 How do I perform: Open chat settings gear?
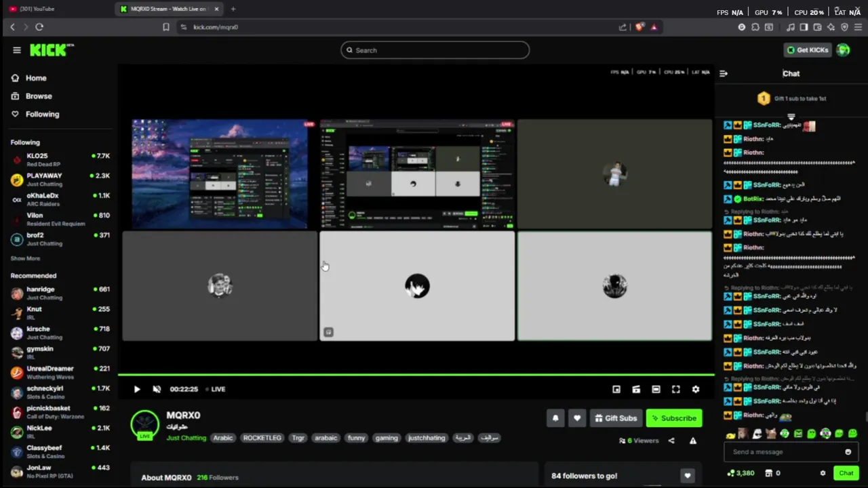[x=823, y=473]
